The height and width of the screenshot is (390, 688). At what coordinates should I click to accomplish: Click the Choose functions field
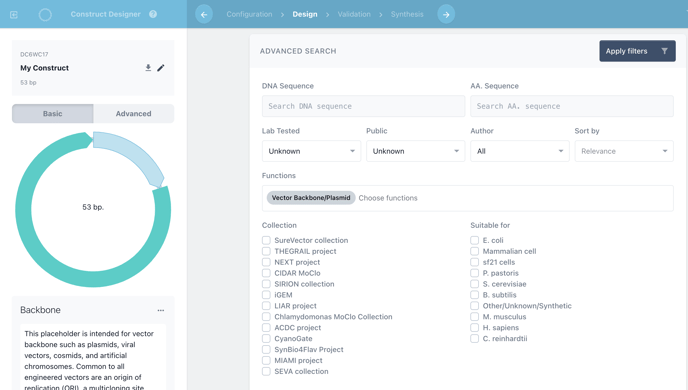pos(468,198)
